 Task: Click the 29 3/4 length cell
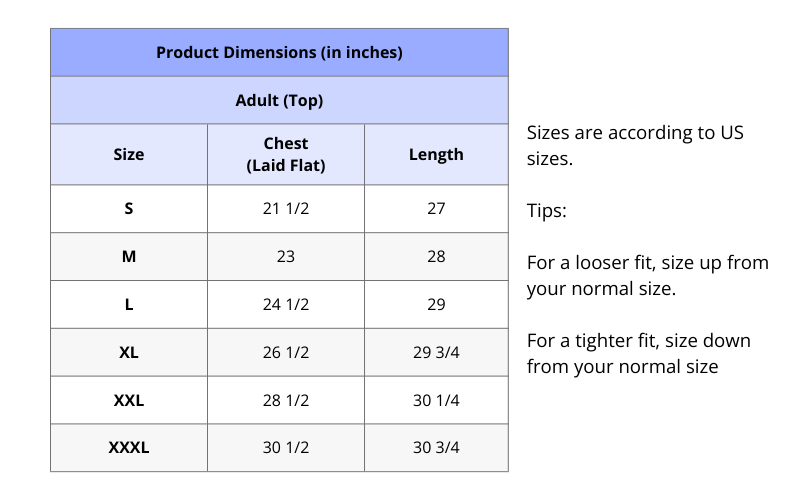click(x=436, y=353)
